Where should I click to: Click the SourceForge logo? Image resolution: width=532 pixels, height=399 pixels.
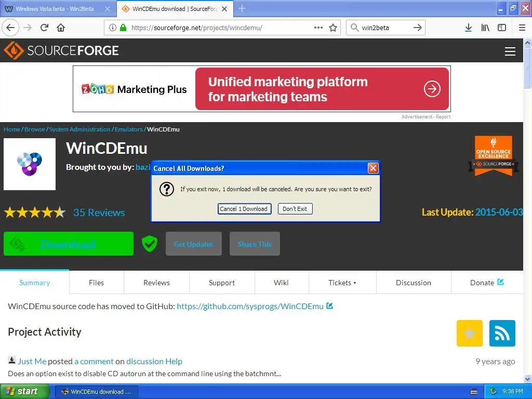pyautogui.click(x=61, y=50)
